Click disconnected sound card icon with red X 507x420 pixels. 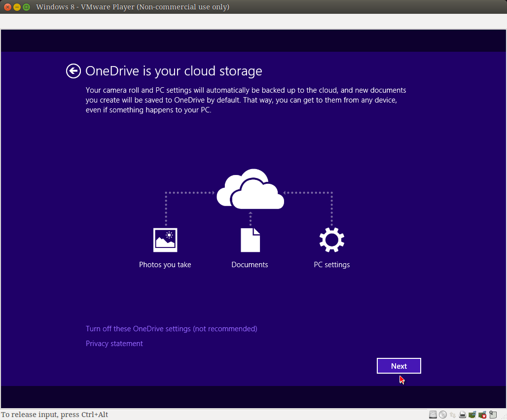pos(482,415)
